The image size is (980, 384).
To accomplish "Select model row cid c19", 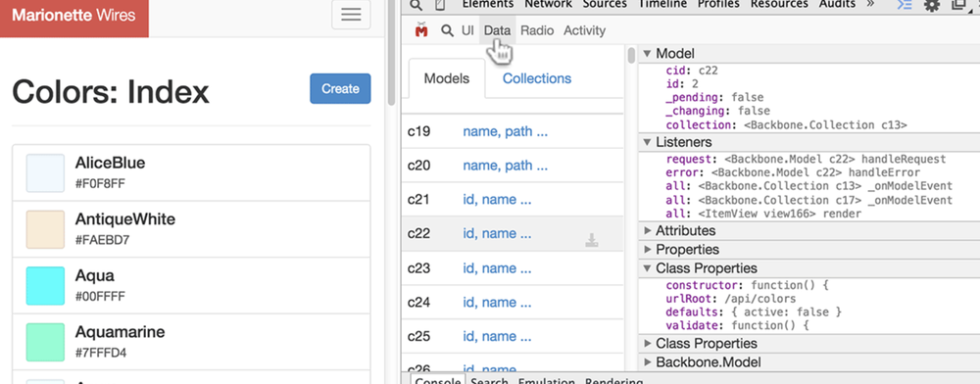I will point(512,131).
